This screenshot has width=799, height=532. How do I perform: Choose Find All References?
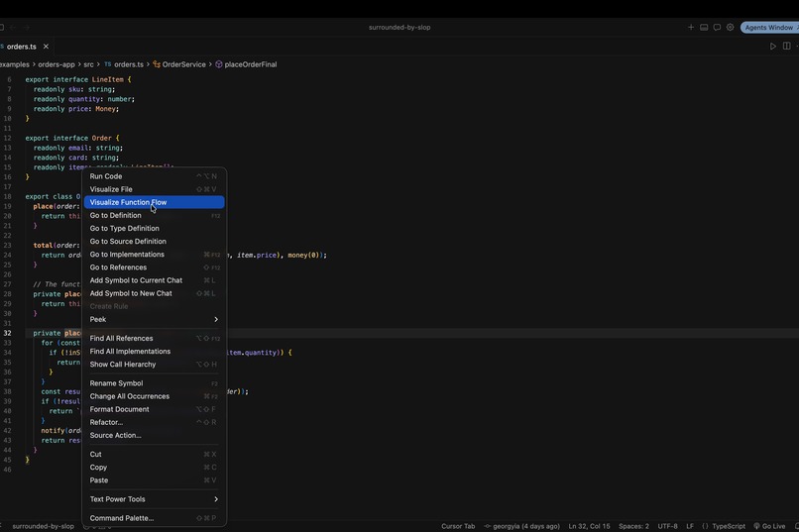tap(154, 339)
